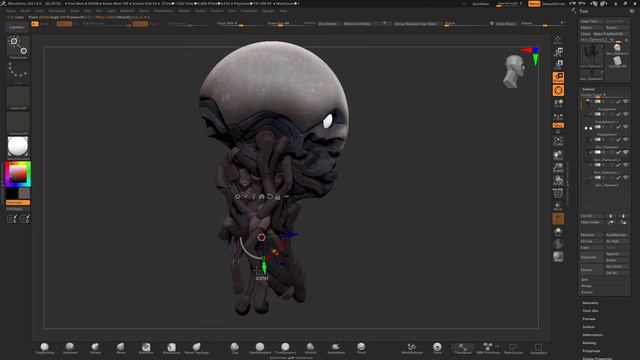Open the Transform menu
The width and height of the screenshot is (640, 360).
tap(249, 11)
